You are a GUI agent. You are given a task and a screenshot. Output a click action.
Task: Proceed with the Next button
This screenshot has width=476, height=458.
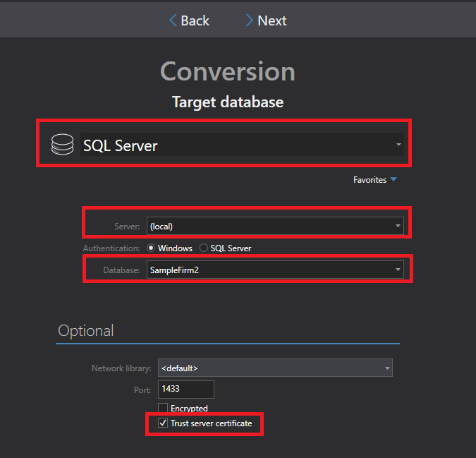pyautogui.click(x=266, y=20)
